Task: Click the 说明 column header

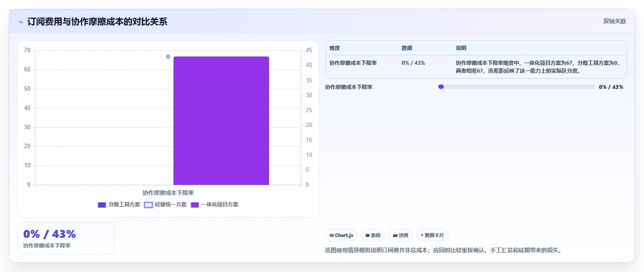Action: (x=461, y=48)
